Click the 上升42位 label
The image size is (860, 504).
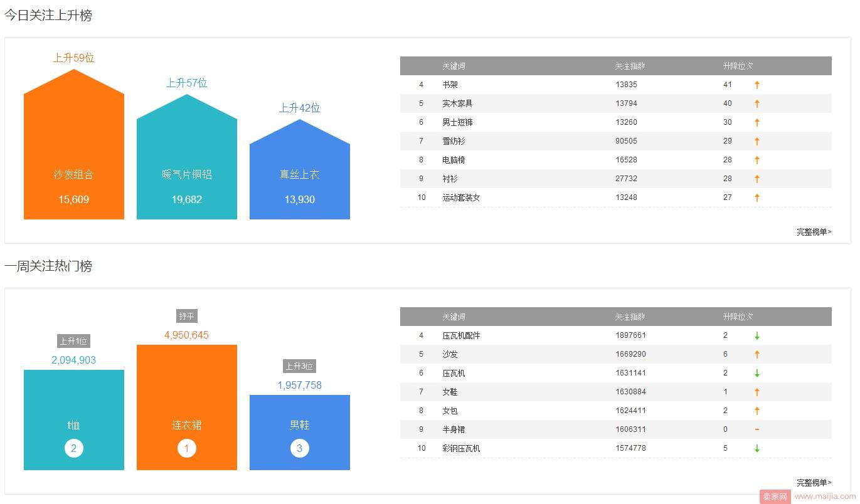click(x=300, y=108)
